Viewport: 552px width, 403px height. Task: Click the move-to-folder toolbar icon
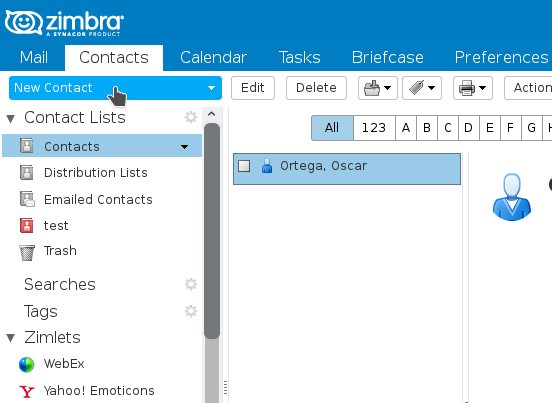[x=372, y=88]
